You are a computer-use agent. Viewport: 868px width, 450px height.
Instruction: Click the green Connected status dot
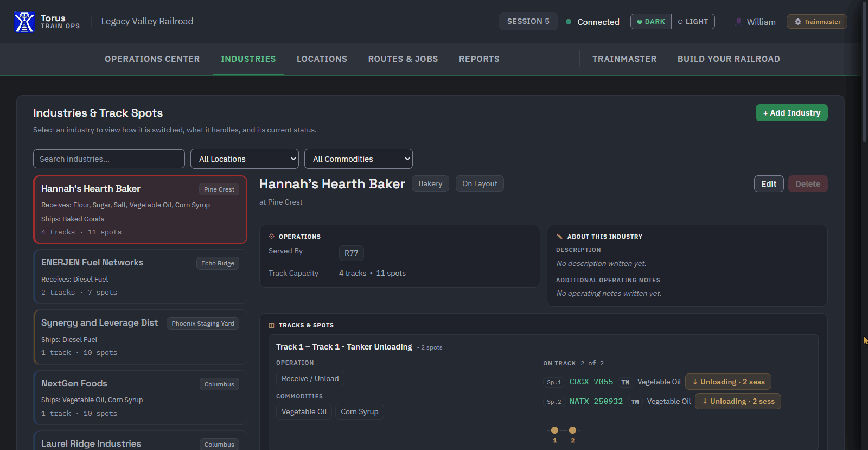click(x=569, y=22)
